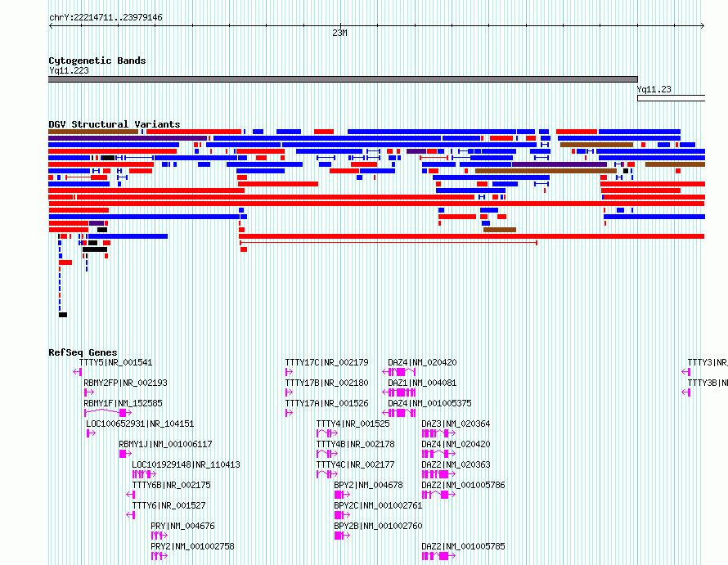Screen dimensions: 728x565
Task: Open the PRY2|NM_001002758 gene label
Action: click(192, 546)
